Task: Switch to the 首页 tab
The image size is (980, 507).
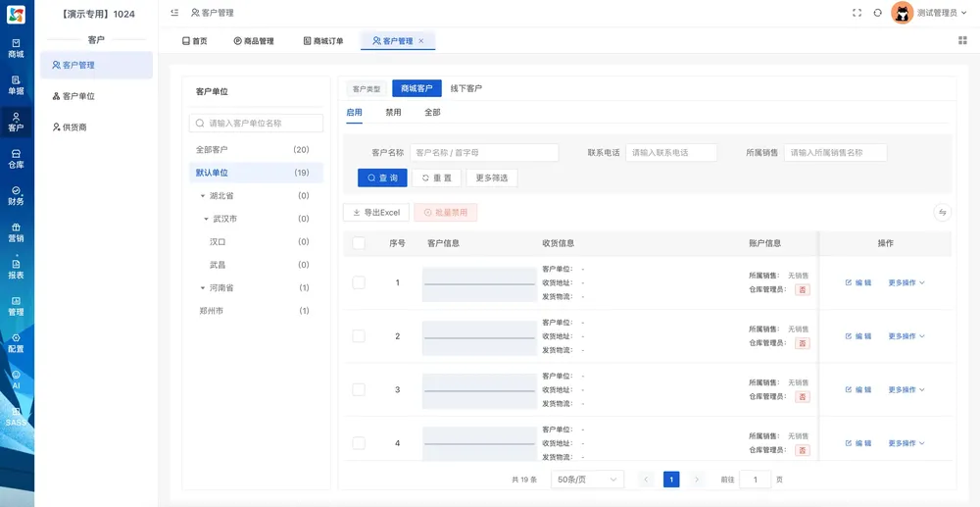Action: click(194, 41)
